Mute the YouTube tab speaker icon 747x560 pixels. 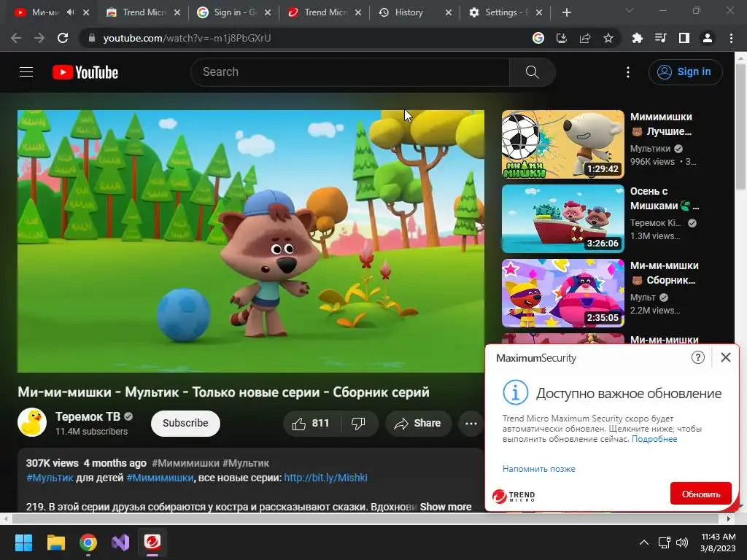click(71, 12)
